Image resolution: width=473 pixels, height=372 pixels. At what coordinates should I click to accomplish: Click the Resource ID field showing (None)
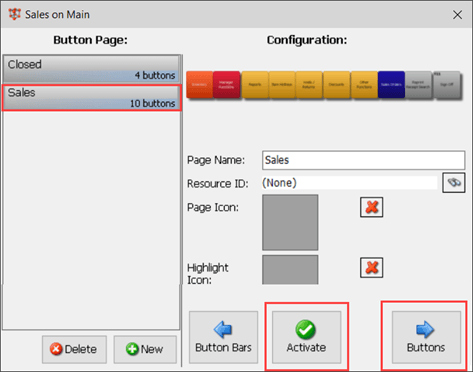(x=349, y=183)
